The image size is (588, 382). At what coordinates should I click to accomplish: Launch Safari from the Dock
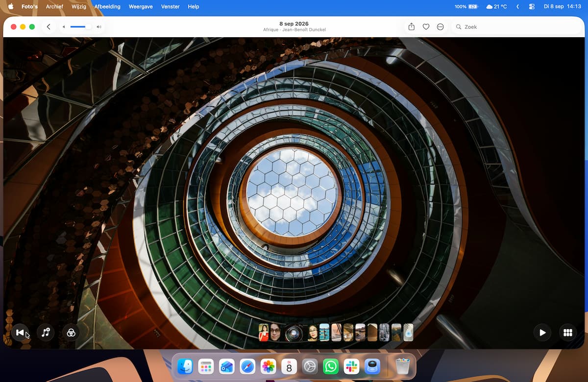247,366
